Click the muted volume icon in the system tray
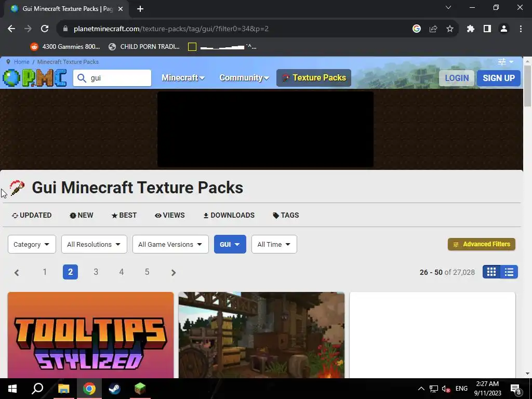The width and height of the screenshot is (532, 399). [x=446, y=389]
